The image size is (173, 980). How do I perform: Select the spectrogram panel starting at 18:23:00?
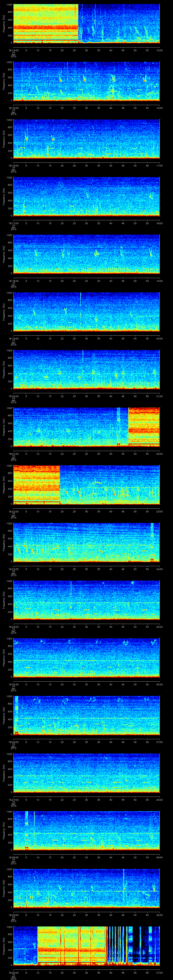(86, 542)
